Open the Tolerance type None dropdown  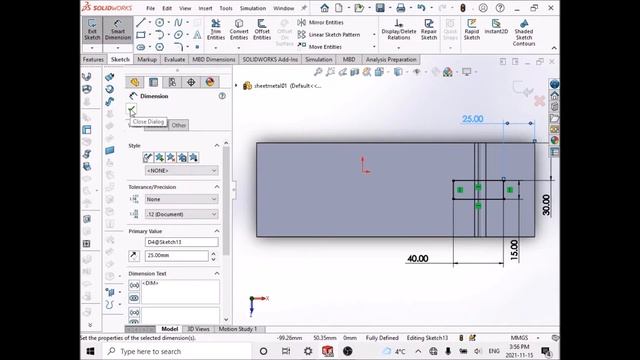pos(182,199)
